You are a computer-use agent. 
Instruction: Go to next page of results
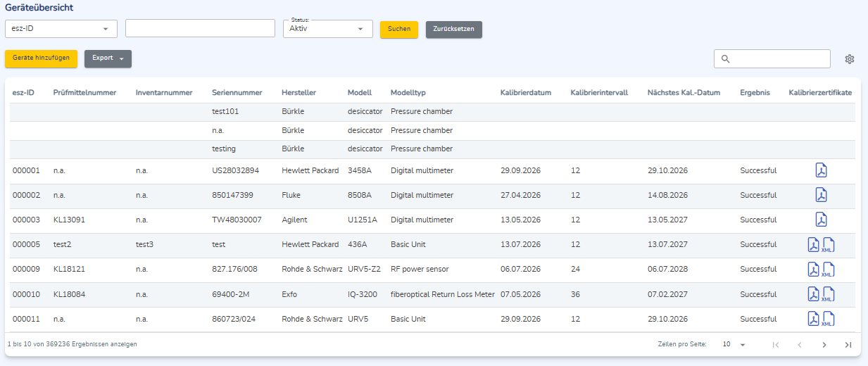(x=824, y=345)
